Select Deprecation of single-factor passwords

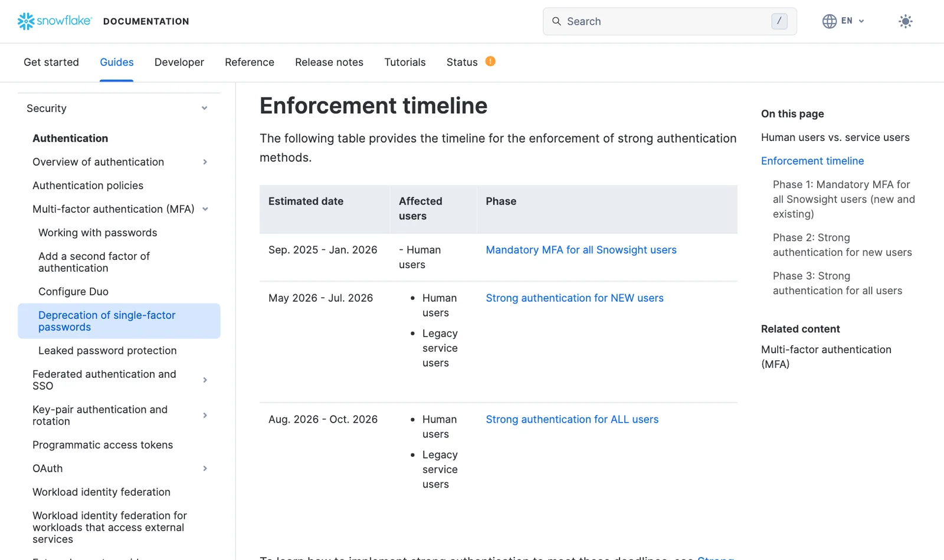119,321
